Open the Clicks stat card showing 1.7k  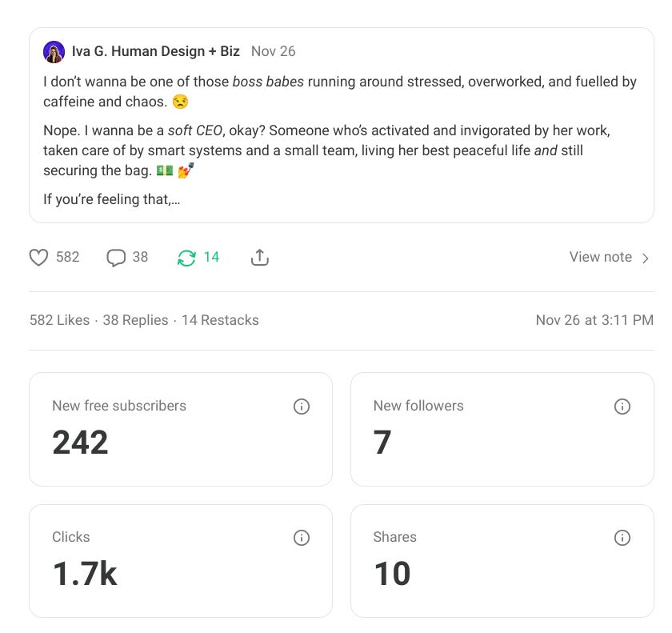180,559
